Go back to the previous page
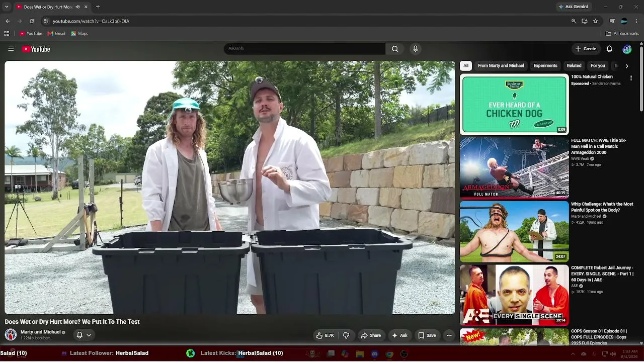The height and width of the screenshot is (362, 644). [8, 21]
